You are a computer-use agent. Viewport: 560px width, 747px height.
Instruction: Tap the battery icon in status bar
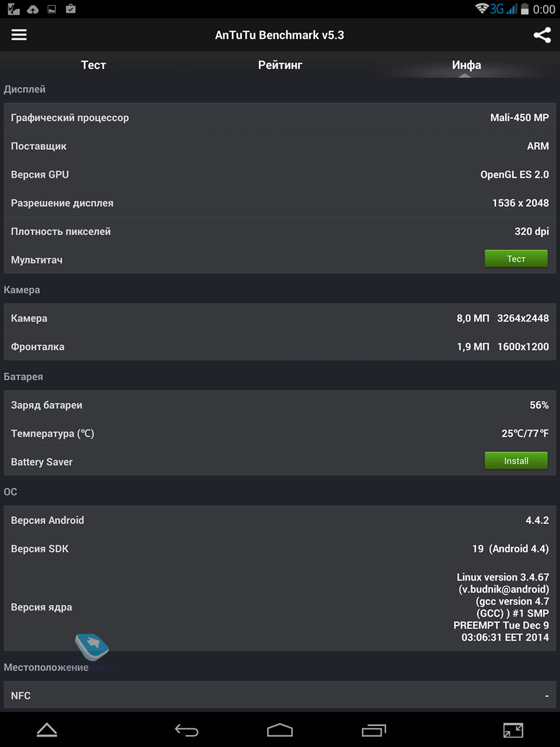coord(524,9)
